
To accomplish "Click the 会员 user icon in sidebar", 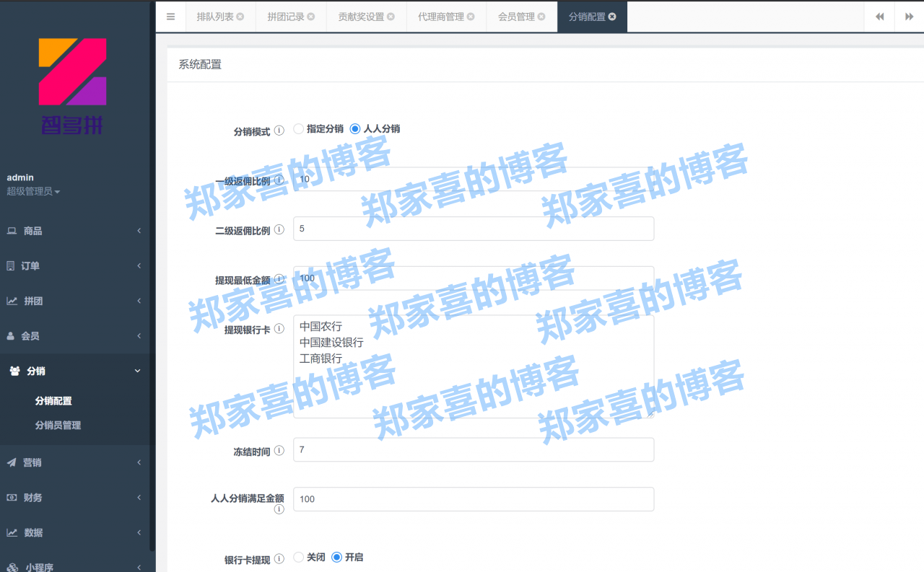I will (x=11, y=336).
